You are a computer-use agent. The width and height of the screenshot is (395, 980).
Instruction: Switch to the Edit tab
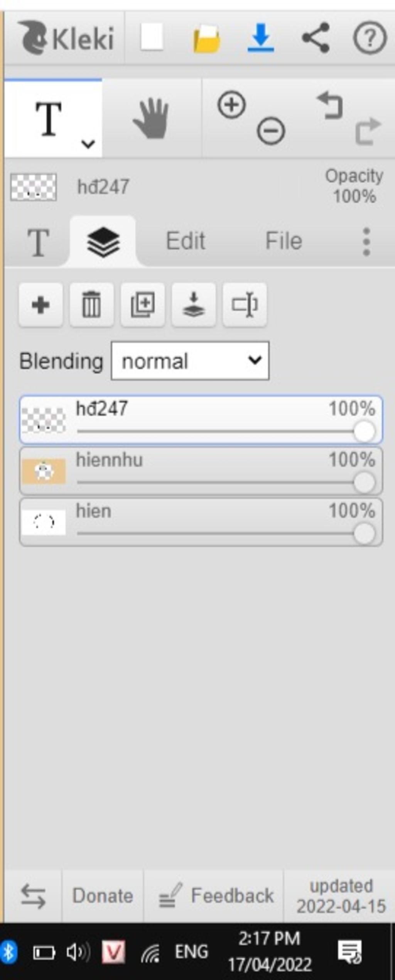click(186, 241)
